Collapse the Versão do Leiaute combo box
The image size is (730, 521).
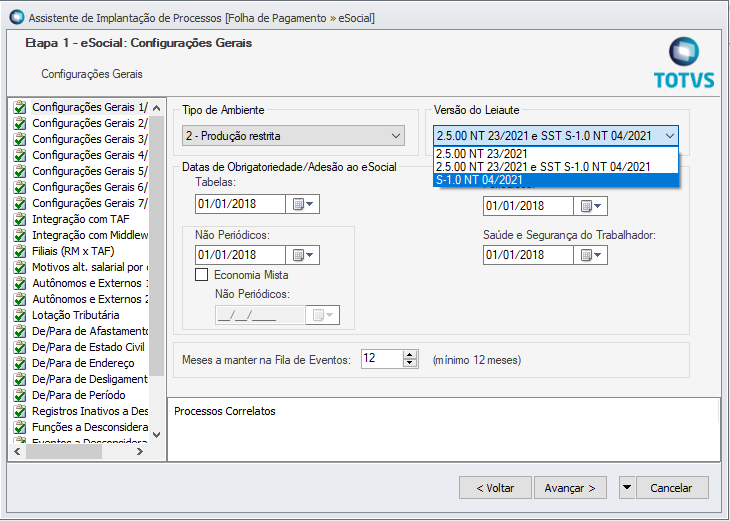pos(669,136)
